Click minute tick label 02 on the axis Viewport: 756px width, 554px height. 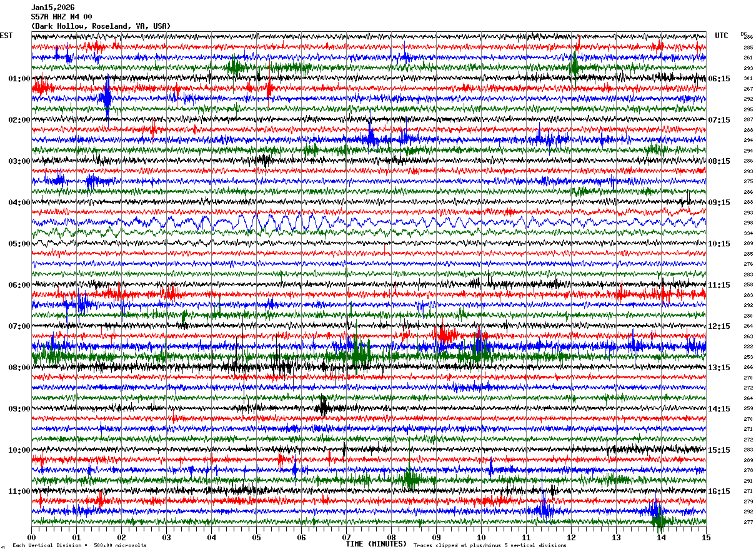[x=121, y=537]
